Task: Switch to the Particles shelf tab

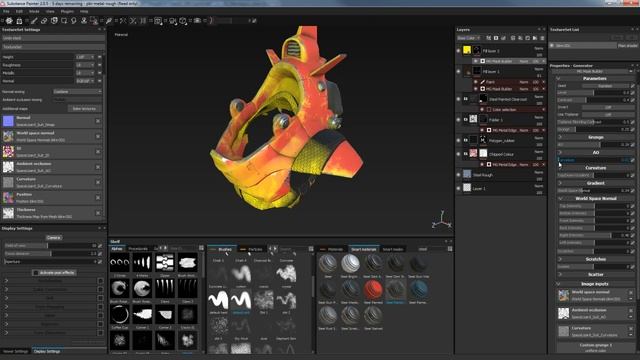Action: click(x=252, y=249)
